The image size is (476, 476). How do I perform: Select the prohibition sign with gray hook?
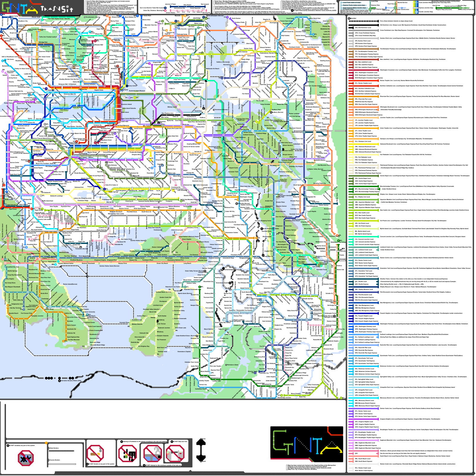(x=152, y=453)
